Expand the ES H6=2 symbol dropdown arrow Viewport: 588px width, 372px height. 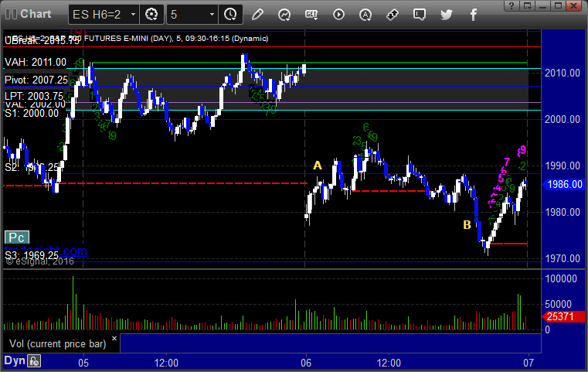click(x=133, y=15)
